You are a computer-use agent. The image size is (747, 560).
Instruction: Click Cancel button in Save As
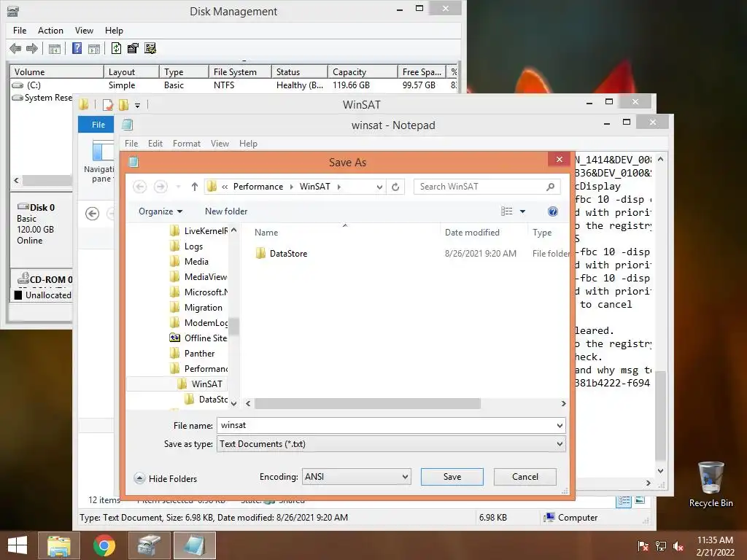525,477
